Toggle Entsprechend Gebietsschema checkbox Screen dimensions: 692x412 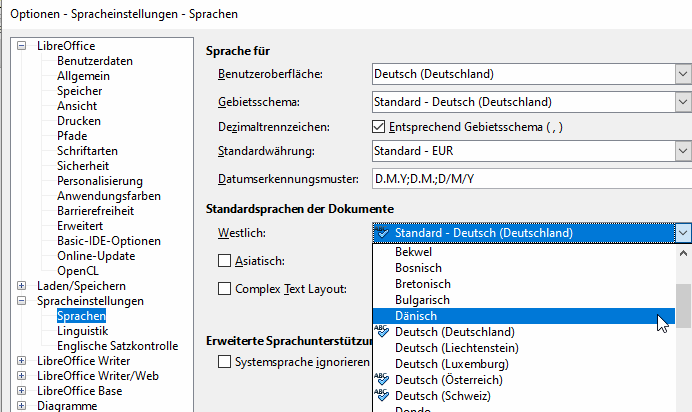pyautogui.click(x=378, y=127)
